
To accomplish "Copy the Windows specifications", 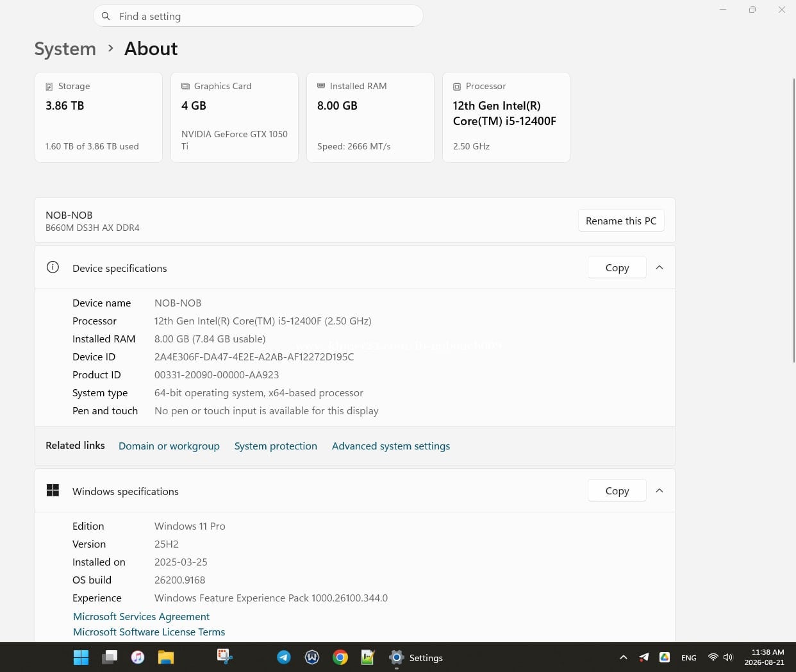I will pyautogui.click(x=617, y=491).
